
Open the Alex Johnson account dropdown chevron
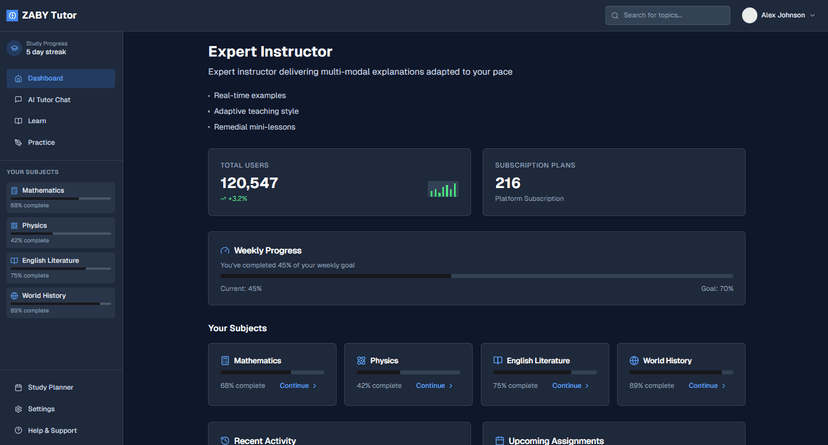[x=812, y=15]
